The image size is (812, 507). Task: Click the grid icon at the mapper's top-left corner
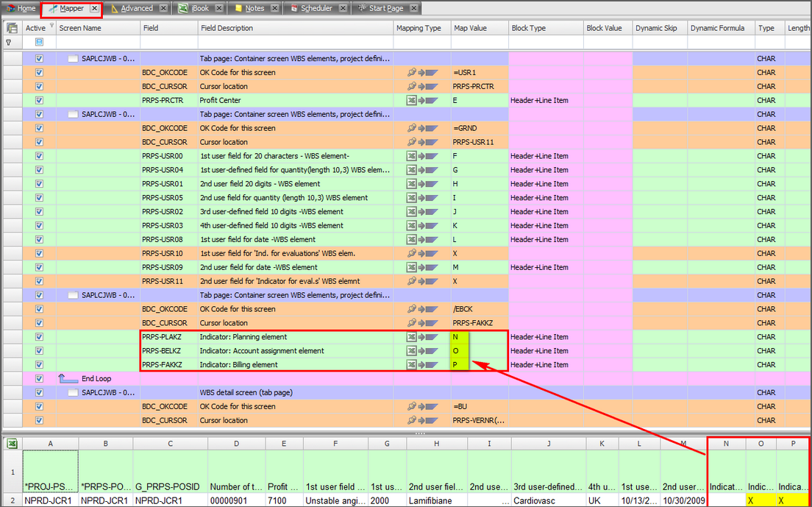[x=11, y=27]
